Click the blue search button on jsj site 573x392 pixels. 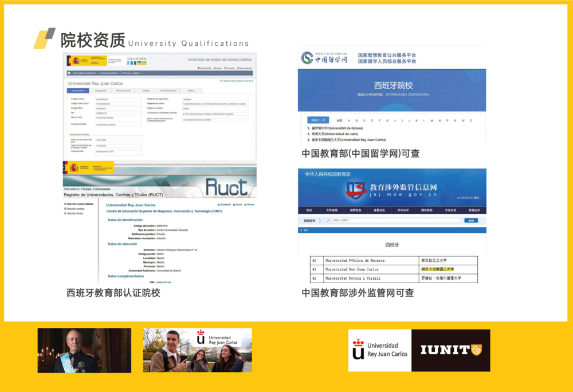click(x=471, y=221)
